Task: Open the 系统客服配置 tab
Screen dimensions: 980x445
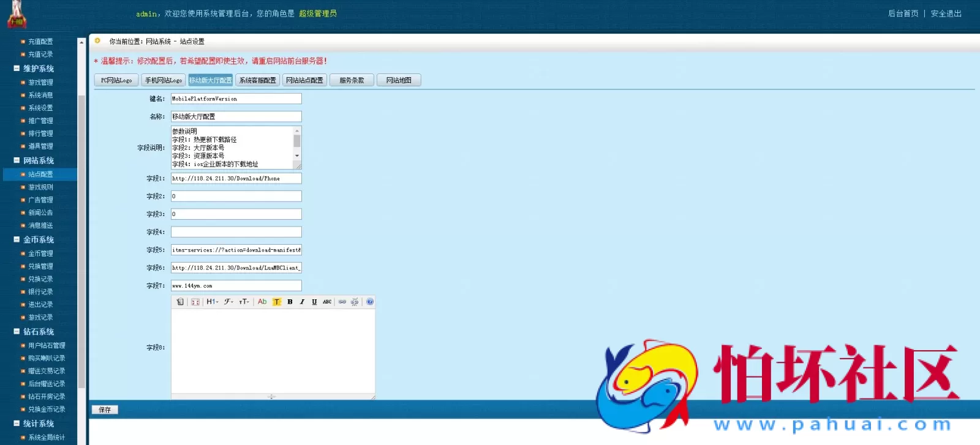Action: [x=258, y=80]
